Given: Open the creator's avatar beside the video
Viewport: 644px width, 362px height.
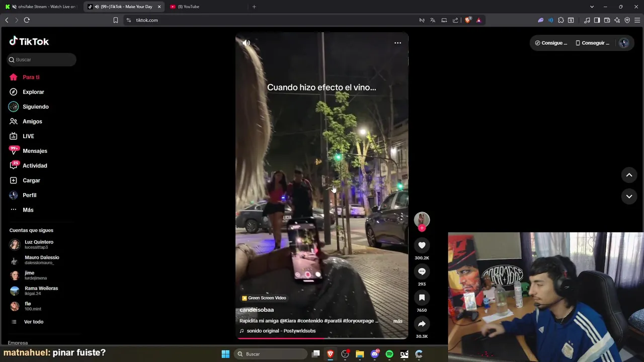Looking at the screenshot, I should 422,219.
